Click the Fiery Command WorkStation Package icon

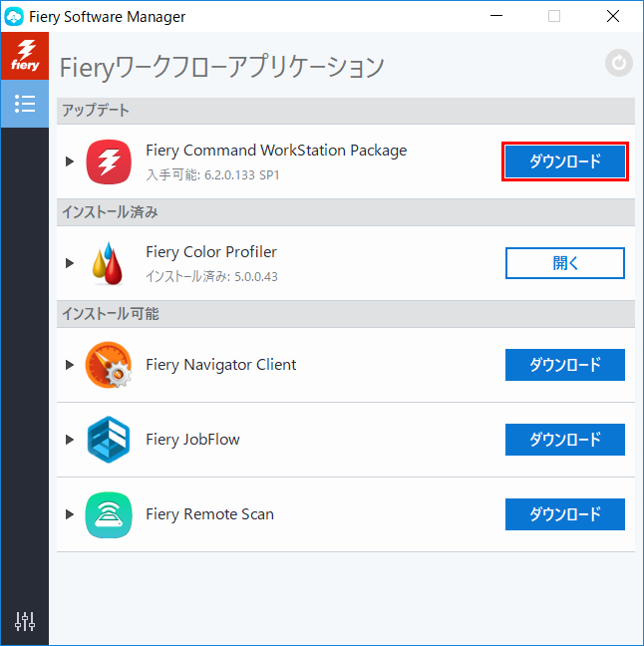click(x=109, y=161)
